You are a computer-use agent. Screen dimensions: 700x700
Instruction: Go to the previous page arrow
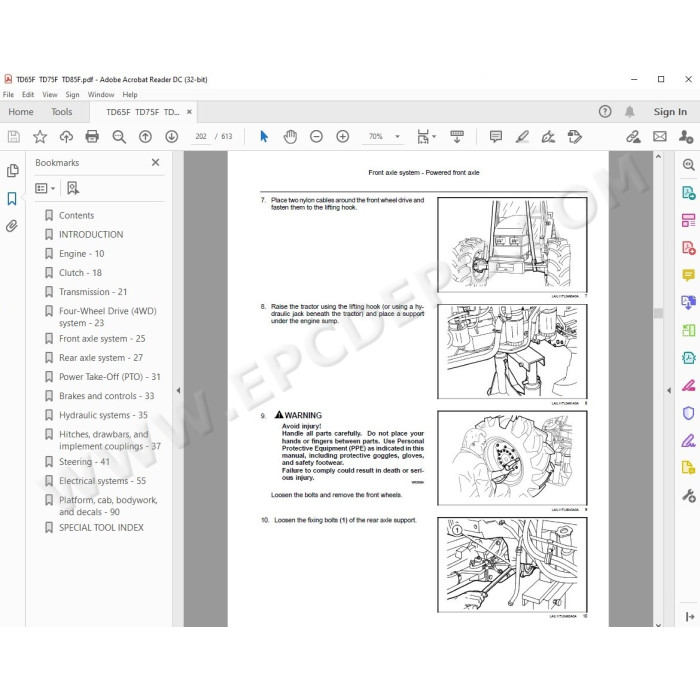point(145,137)
